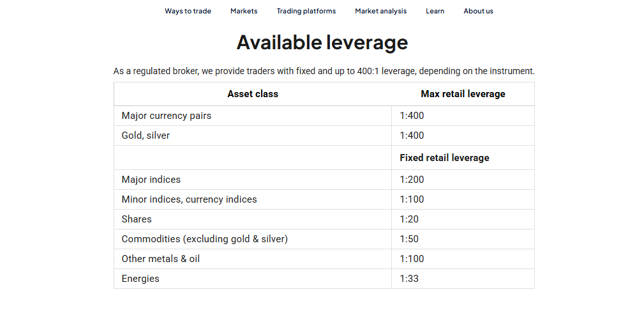The width and height of the screenshot is (644, 310).
Task: Open the Markets menu
Action: 244,11
